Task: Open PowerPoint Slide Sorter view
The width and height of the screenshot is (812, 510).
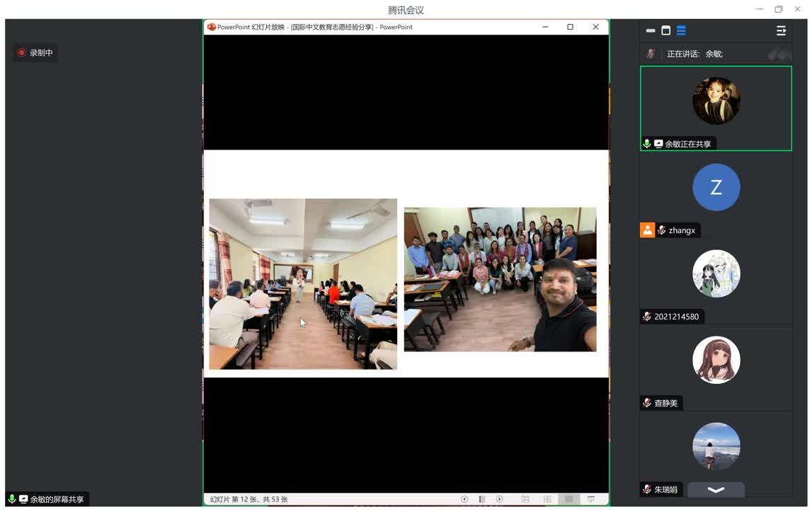Action: (547, 499)
